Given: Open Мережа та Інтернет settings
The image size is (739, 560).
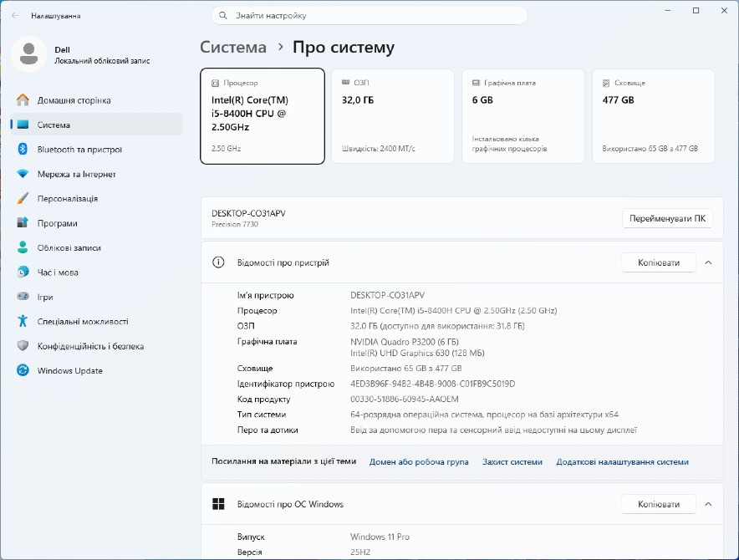Looking at the screenshot, I should (x=97, y=174).
